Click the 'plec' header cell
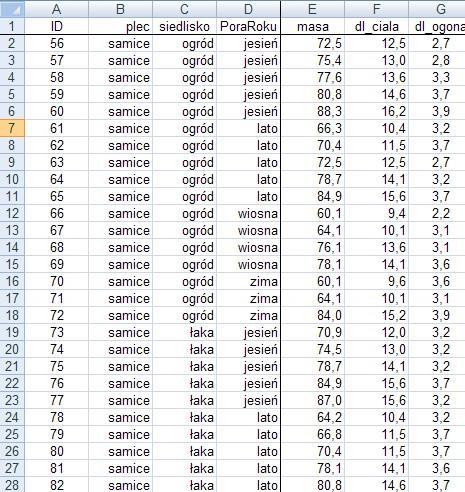Viewport: 465px width, 492px height. [120, 26]
